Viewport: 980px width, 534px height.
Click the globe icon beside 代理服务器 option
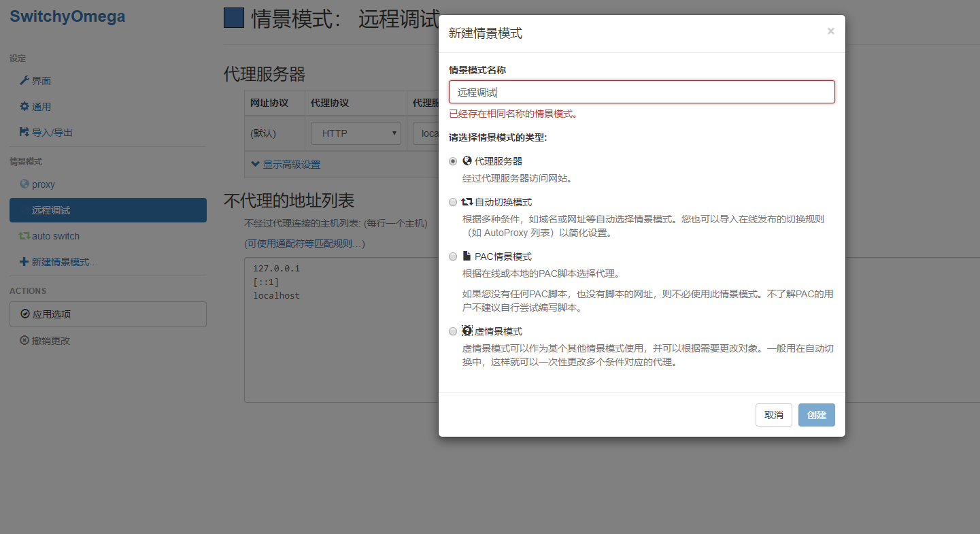[x=467, y=161]
